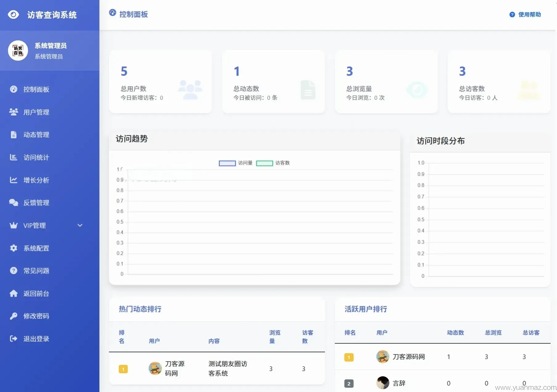
Task: Click 测试朋友圈访客系统 content cell
Action: pos(228,369)
